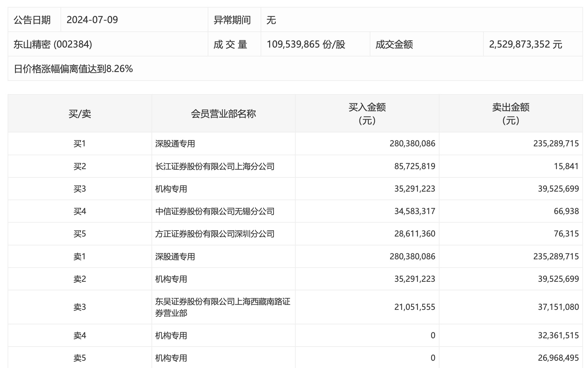Click the 卖5 row label
This screenshot has width=588, height=368.
80,358
